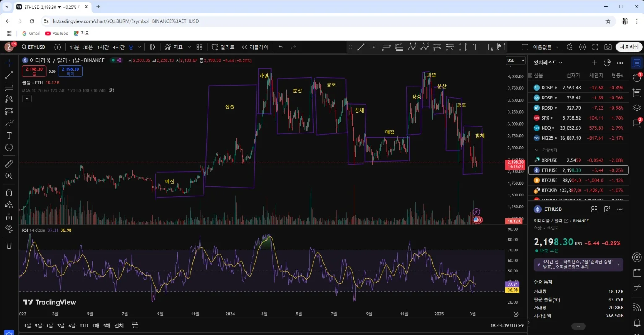Open the 지표 indicators menu

point(174,47)
